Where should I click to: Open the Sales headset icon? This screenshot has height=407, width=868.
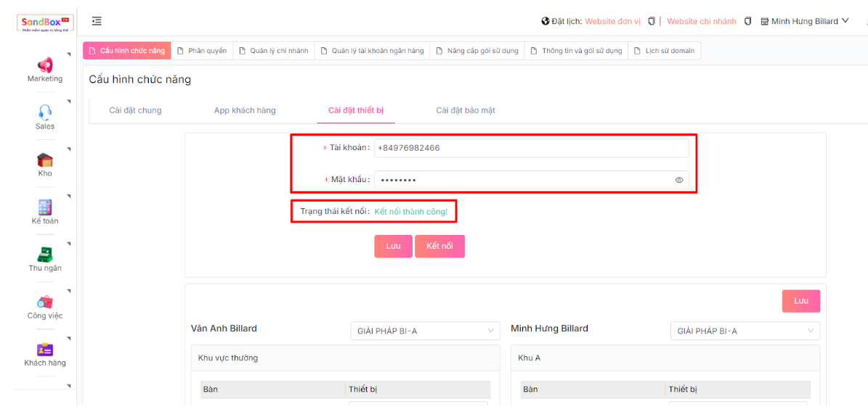[45, 112]
